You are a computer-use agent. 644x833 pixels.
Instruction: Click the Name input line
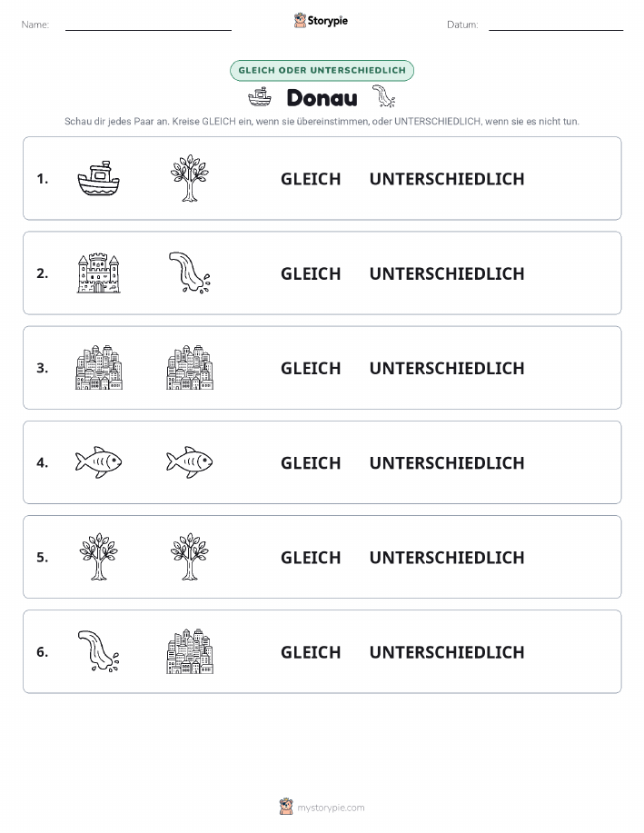(x=148, y=25)
